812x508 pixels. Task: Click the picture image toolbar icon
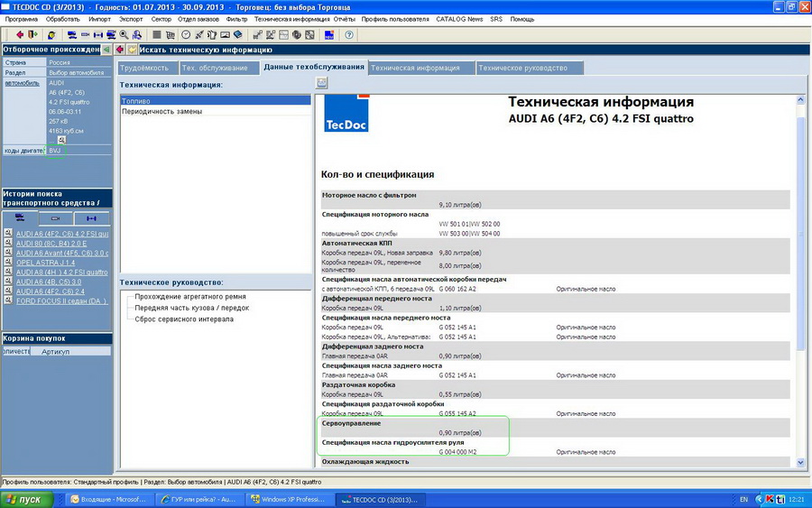[225, 34]
